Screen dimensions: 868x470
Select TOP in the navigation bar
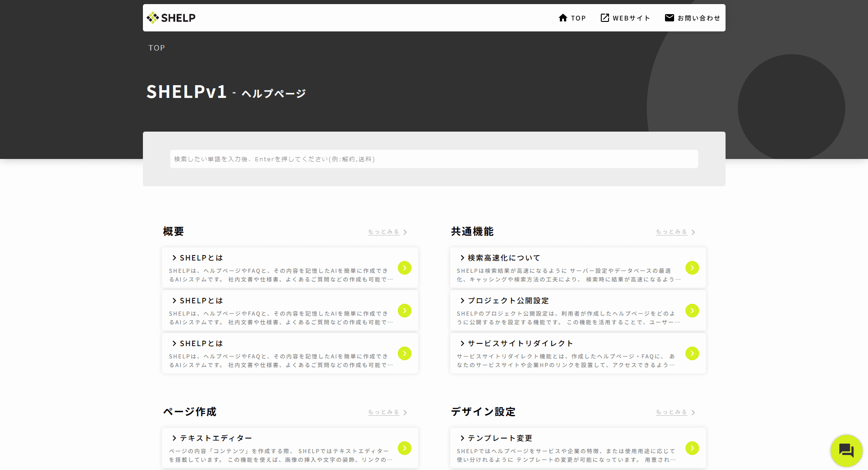[x=578, y=17]
